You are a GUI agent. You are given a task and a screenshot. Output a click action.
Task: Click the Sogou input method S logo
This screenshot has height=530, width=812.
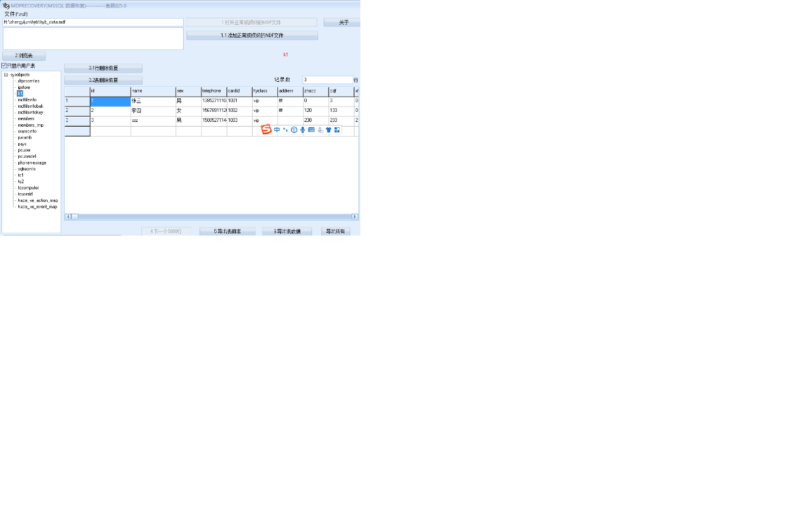coord(266,130)
